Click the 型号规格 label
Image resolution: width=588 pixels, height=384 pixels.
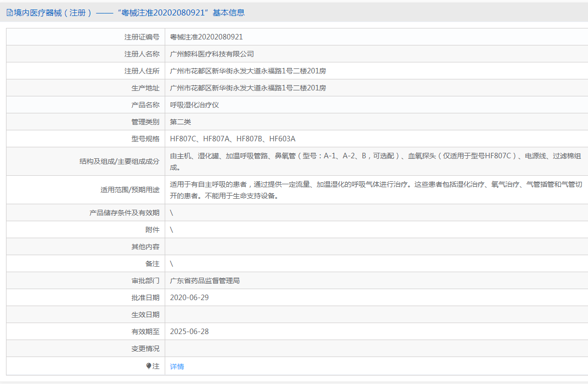(x=145, y=139)
